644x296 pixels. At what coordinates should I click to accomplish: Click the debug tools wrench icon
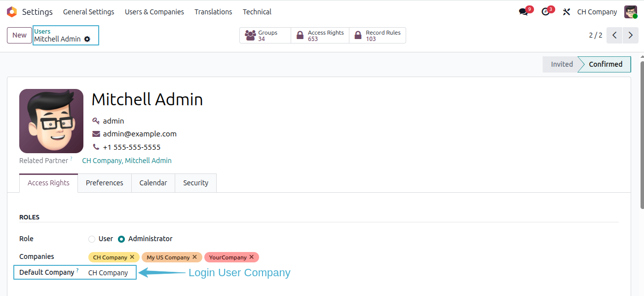567,12
